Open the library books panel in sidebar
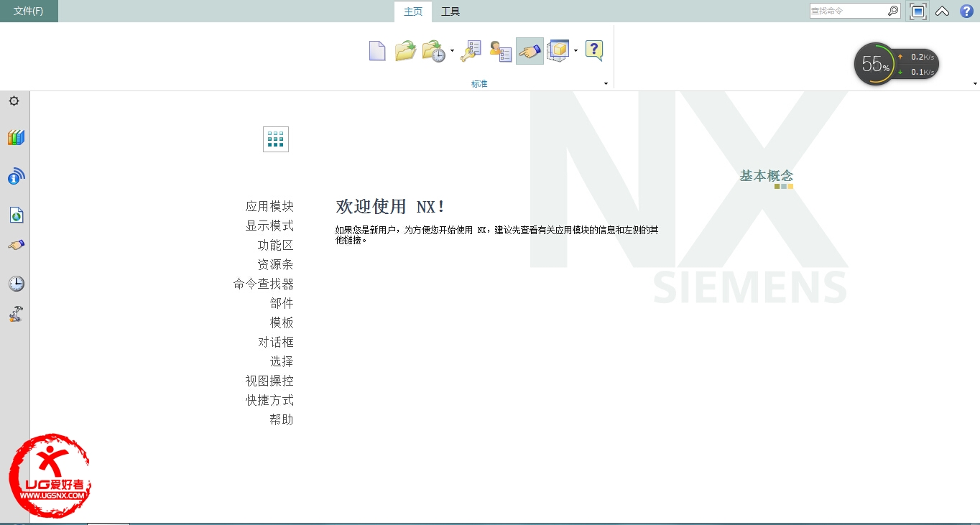 [16, 137]
